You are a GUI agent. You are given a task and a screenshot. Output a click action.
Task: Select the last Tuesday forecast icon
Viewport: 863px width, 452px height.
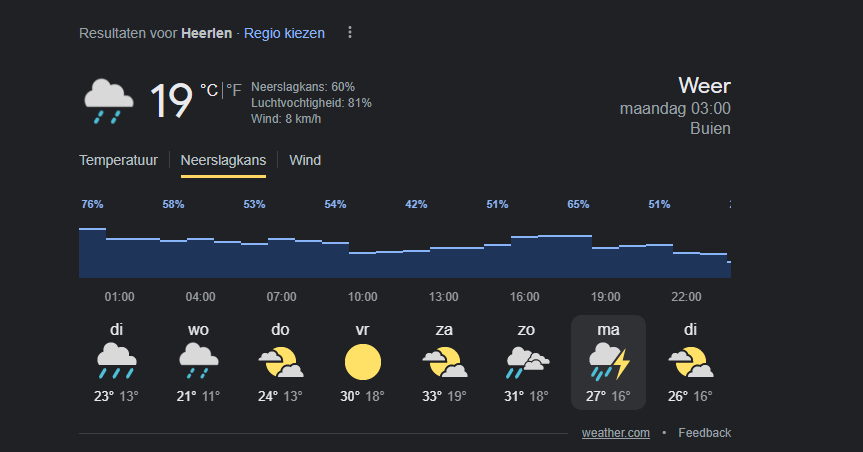tap(689, 361)
